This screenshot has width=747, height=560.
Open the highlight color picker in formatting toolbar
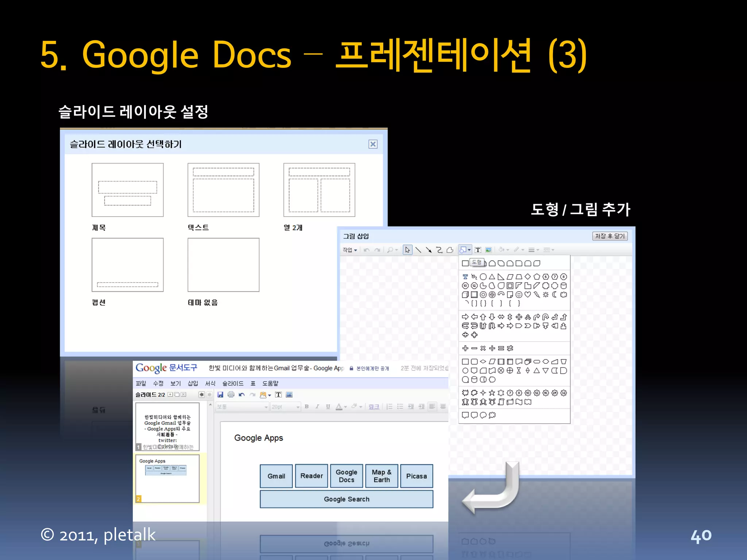(356, 407)
